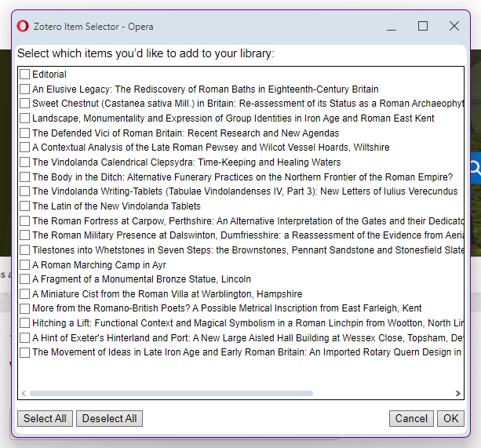Click the blue search icon behind the dialog
481x448 pixels.
tap(476, 168)
